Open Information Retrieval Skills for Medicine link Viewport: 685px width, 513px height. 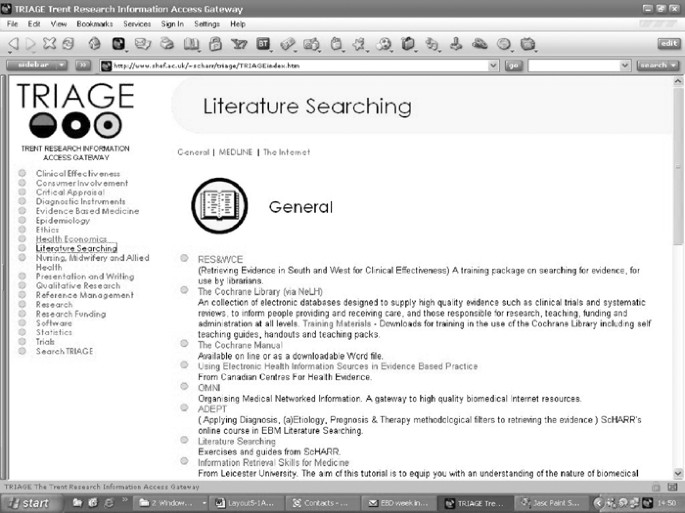tap(273, 462)
